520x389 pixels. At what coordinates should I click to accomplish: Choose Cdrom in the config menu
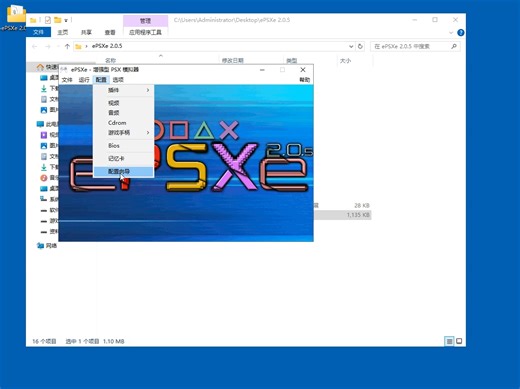coord(123,123)
